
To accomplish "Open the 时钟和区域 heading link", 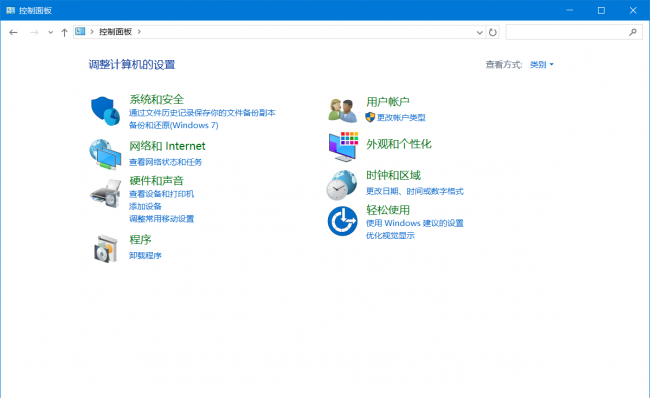I will (x=393, y=175).
